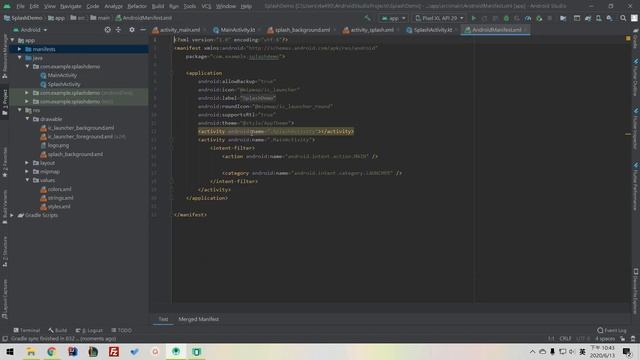Collapse the app module node
640x360 pixels.
pyautogui.click(x=12, y=40)
